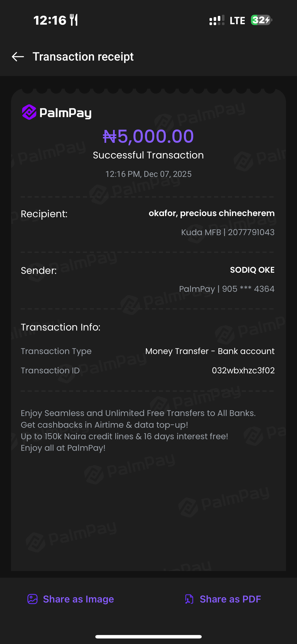Click the Share as Image button text

point(78,599)
